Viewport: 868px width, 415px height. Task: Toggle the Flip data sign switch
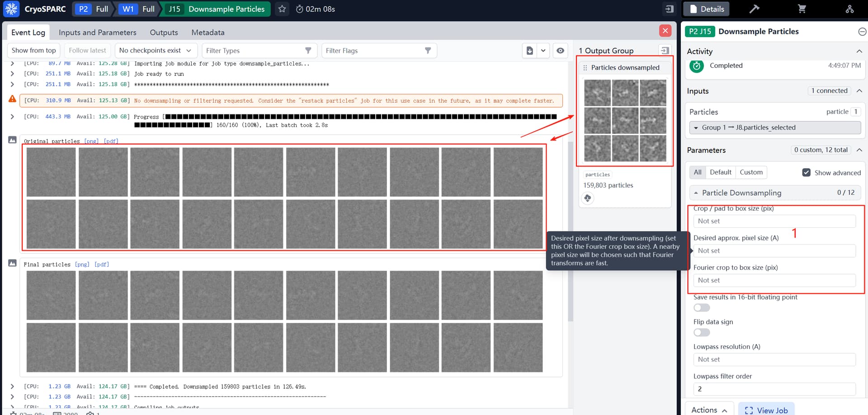pyautogui.click(x=702, y=333)
